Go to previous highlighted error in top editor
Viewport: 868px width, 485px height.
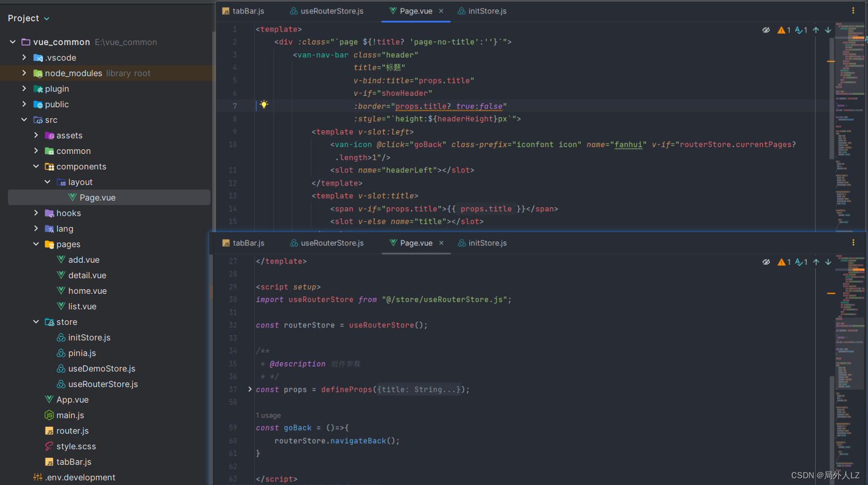pos(816,30)
